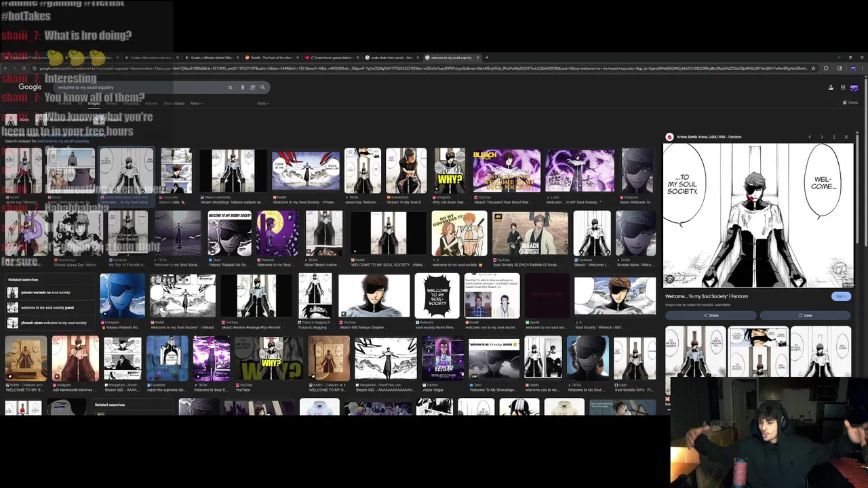Open the 'Oh my goodness' comic thumbnail
Screen dimensions: 868x488
(x=459, y=234)
